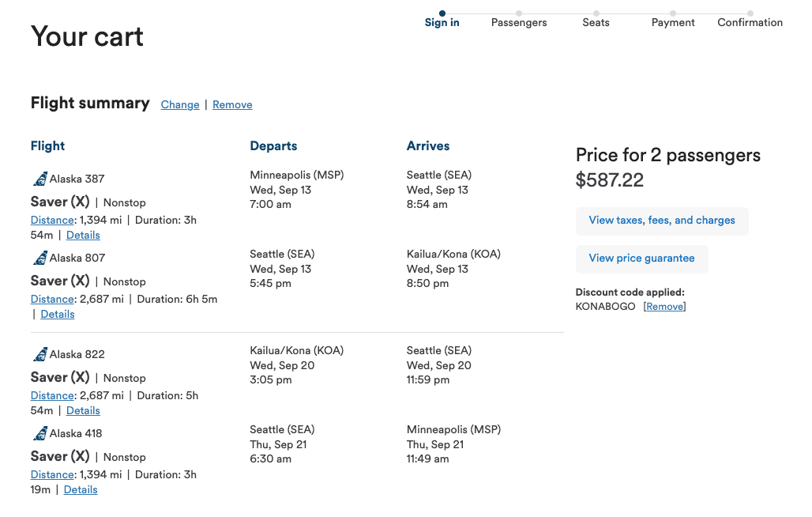This screenshot has width=812, height=517.
Task: Go to the Seats step
Action: tap(596, 22)
